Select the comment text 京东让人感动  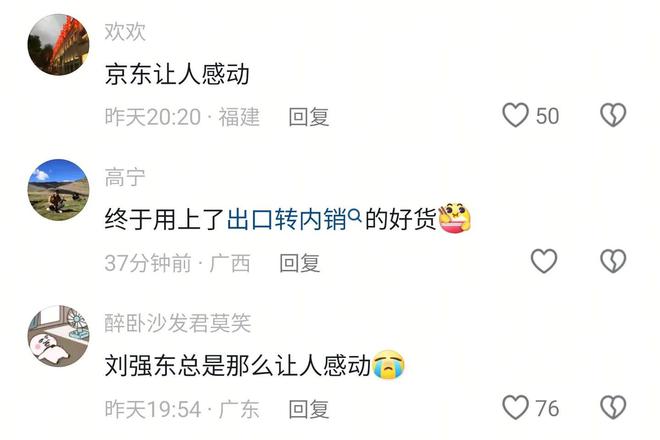(x=177, y=74)
